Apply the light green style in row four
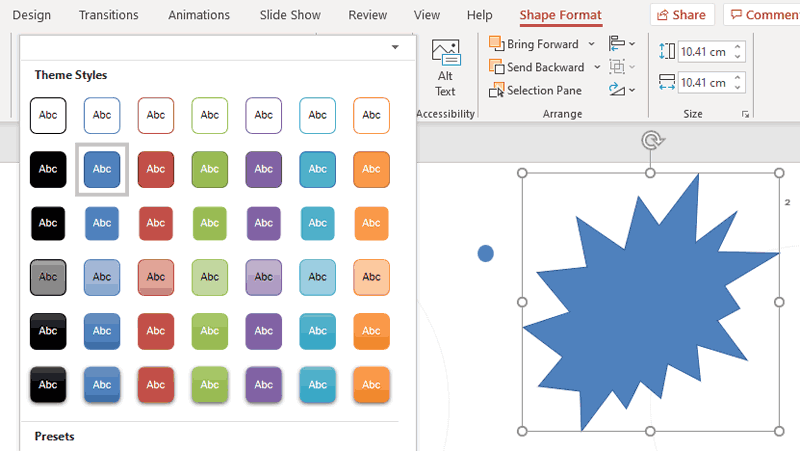This screenshot has height=451, width=800. [x=210, y=278]
